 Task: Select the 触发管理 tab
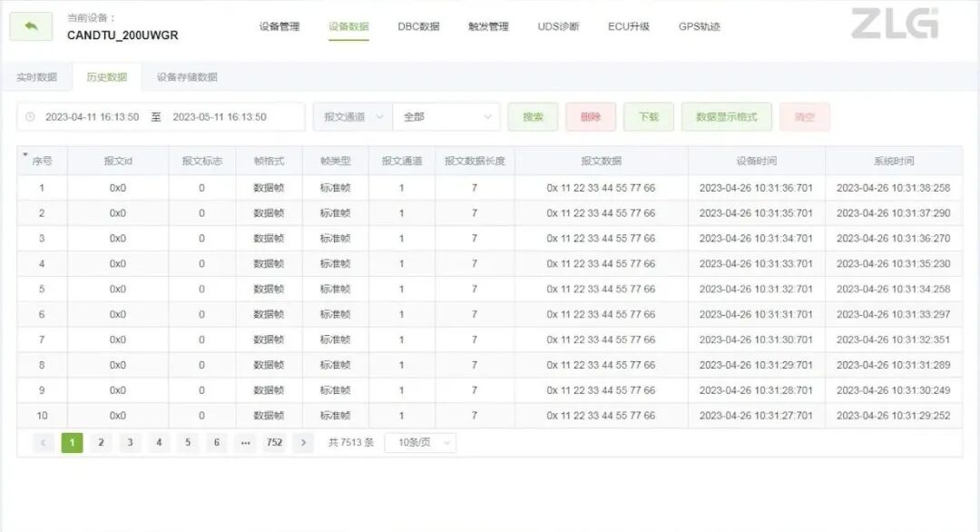[488, 26]
